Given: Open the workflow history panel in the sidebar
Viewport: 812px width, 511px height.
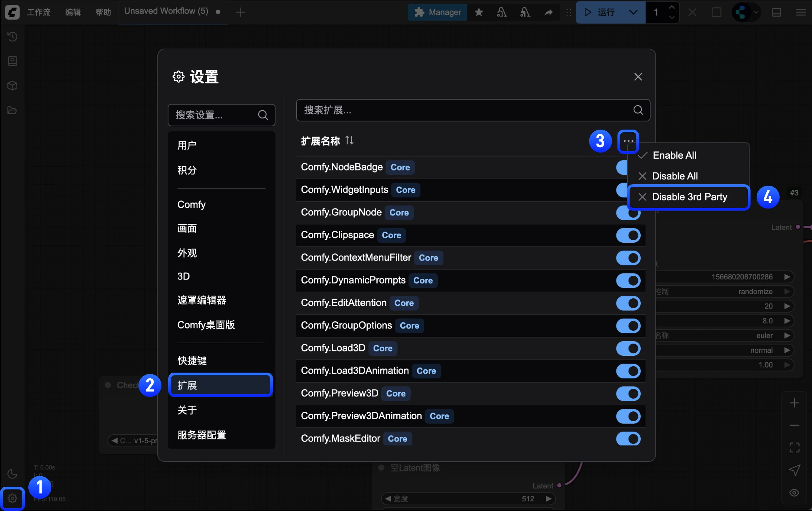Looking at the screenshot, I should coord(12,36).
